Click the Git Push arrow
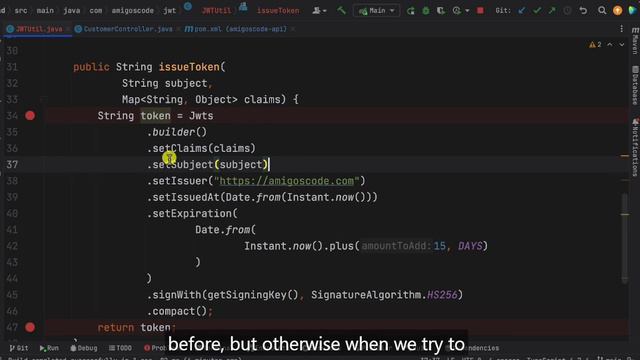The width and height of the screenshot is (640, 360). (x=552, y=11)
